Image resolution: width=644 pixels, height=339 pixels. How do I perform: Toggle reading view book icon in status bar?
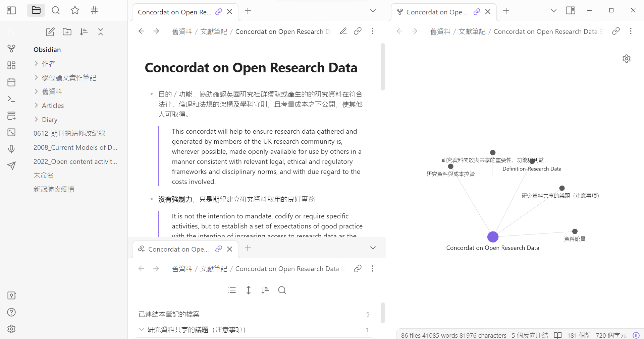coord(557,335)
